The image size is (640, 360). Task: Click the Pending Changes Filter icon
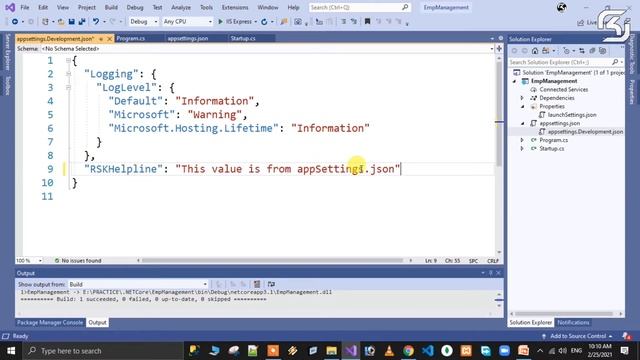click(x=566, y=51)
